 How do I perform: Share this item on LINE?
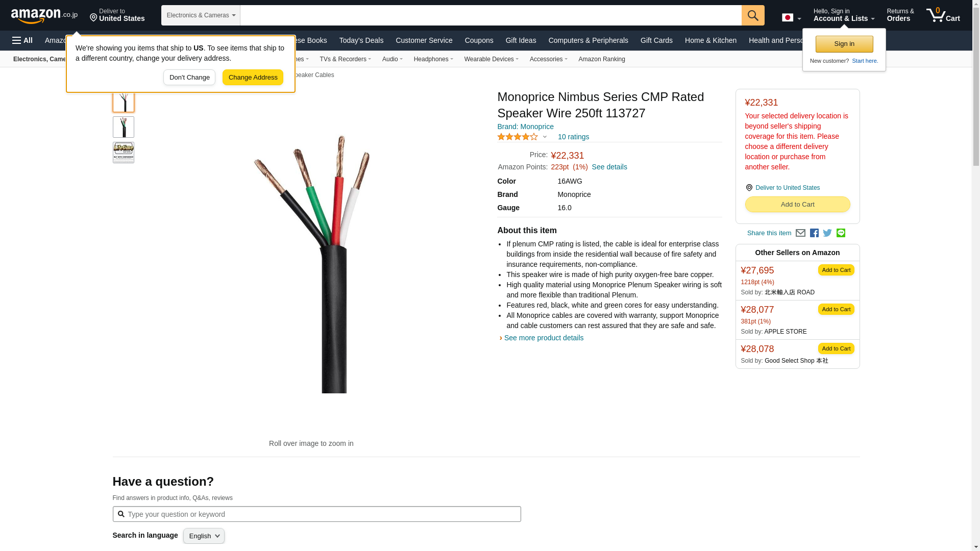(x=841, y=233)
